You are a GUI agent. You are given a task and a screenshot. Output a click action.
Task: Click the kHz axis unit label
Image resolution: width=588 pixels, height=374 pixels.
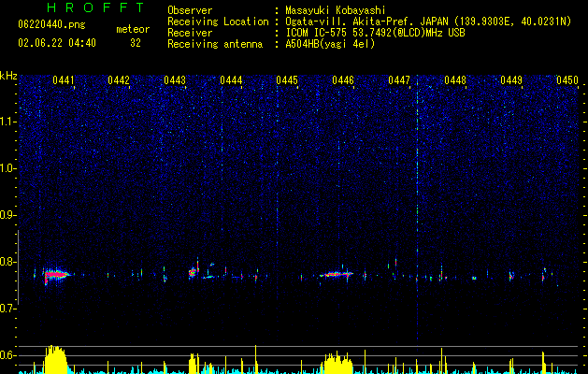(x=8, y=76)
